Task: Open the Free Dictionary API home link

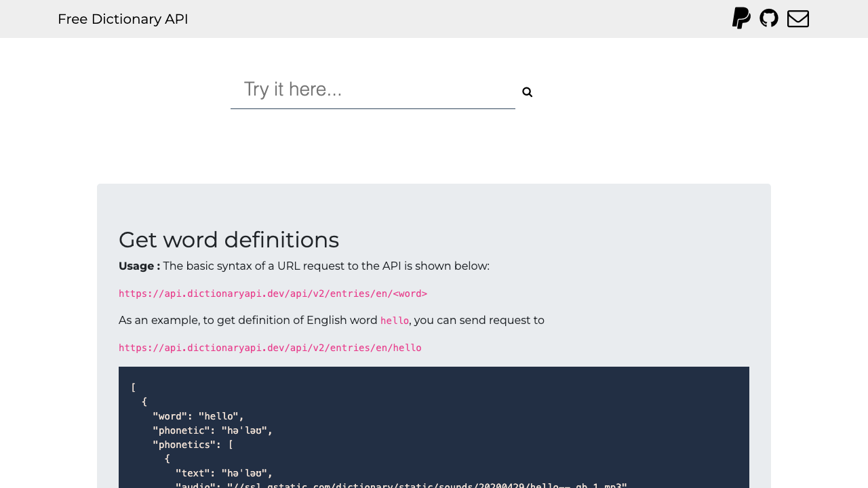Action: pyautogui.click(x=123, y=19)
